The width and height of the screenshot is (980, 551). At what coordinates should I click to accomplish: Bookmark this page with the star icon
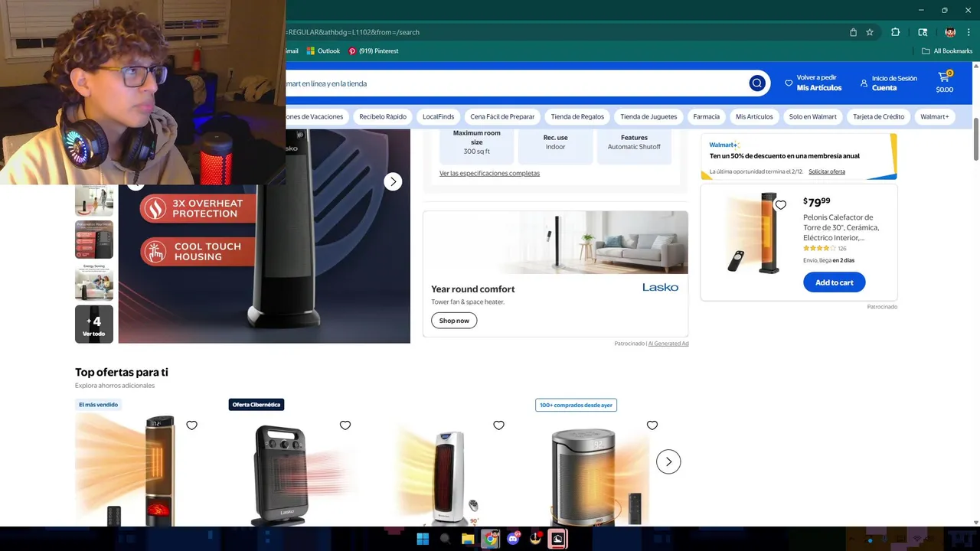(x=870, y=32)
